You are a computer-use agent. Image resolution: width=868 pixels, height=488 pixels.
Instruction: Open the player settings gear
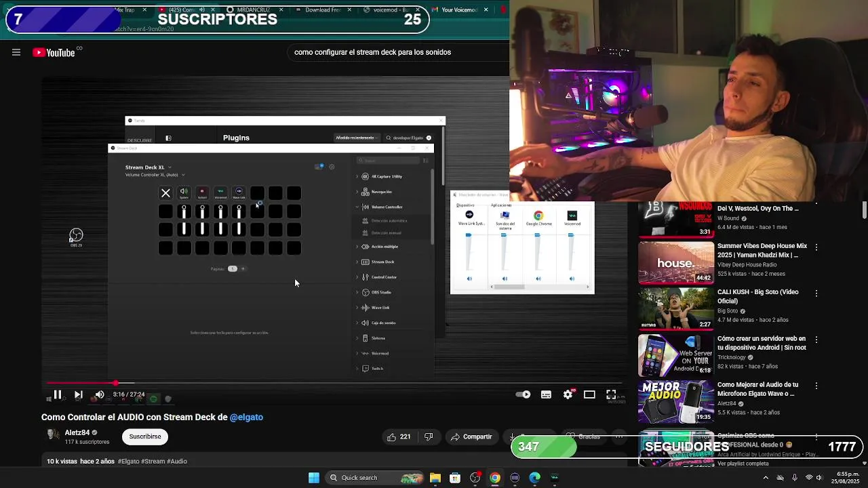pyautogui.click(x=568, y=394)
